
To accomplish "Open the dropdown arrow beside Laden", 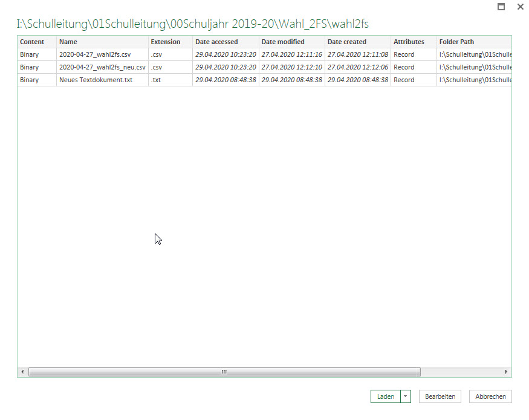I will point(406,396).
